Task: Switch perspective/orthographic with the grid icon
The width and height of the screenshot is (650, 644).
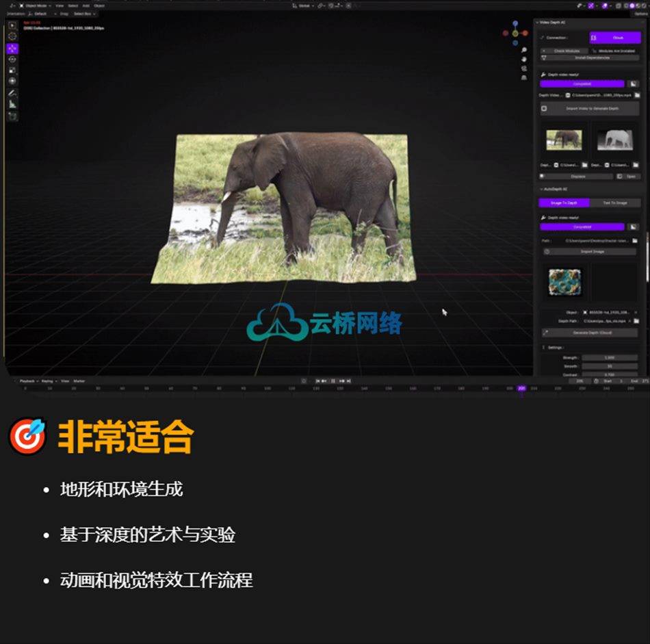Action: pyautogui.click(x=524, y=77)
